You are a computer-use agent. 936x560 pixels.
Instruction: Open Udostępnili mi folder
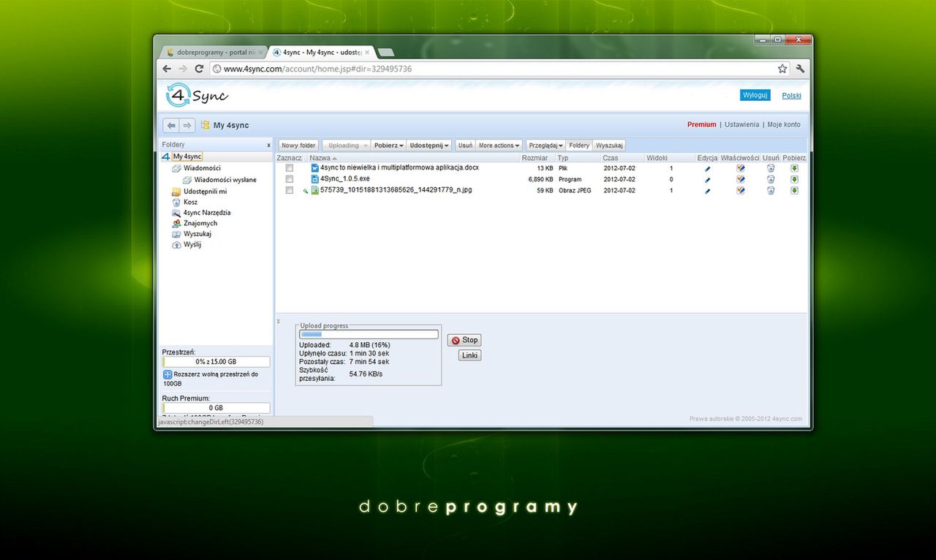click(205, 192)
